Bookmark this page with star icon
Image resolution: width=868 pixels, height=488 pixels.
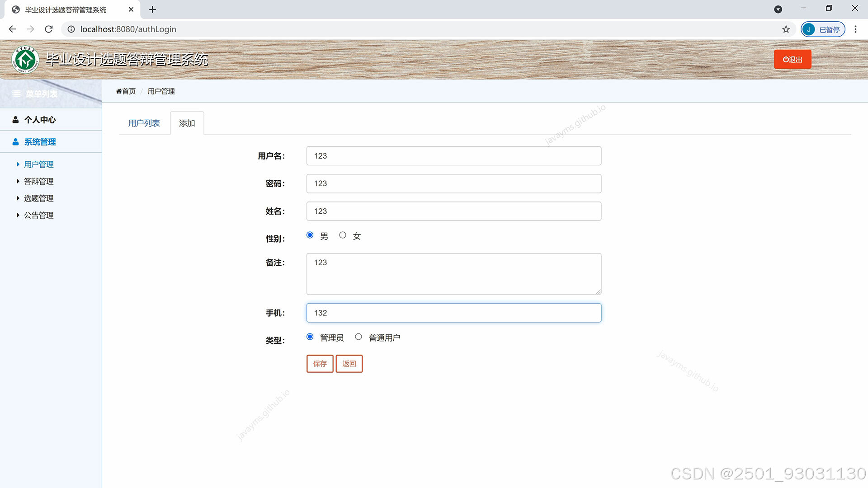786,29
